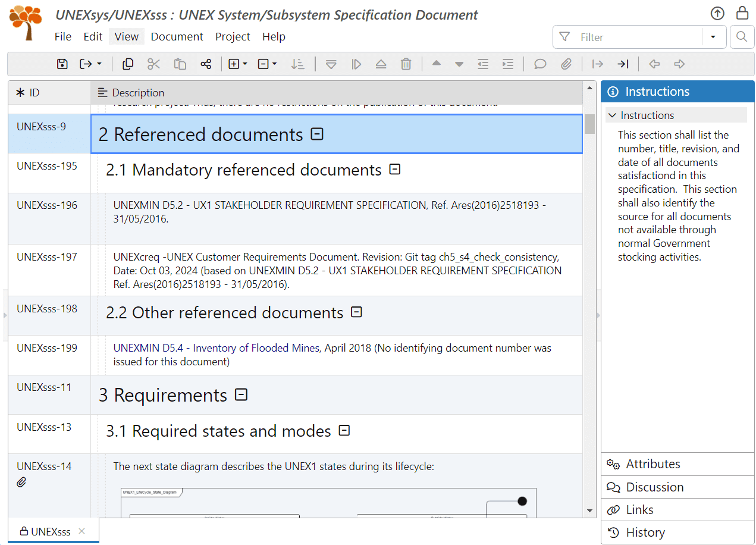The image size is (756, 545).
Task: Click the Comment speech bubble icon
Action: point(540,64)
